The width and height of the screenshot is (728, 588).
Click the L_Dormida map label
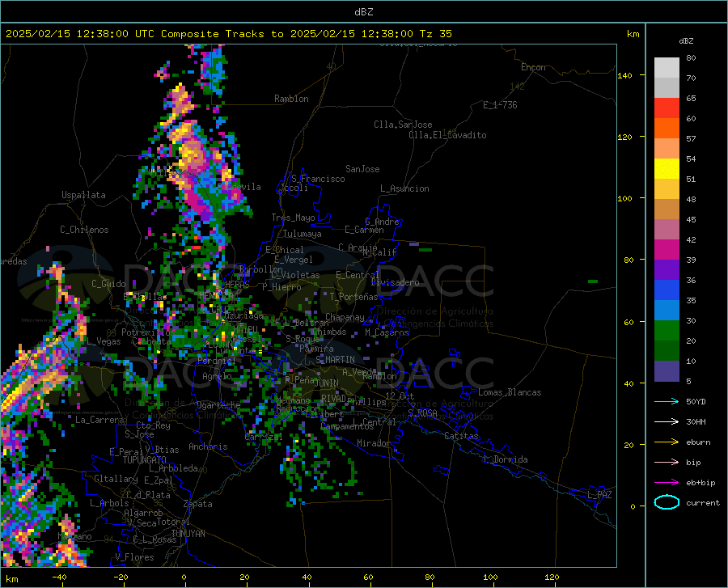coord(505,459)
